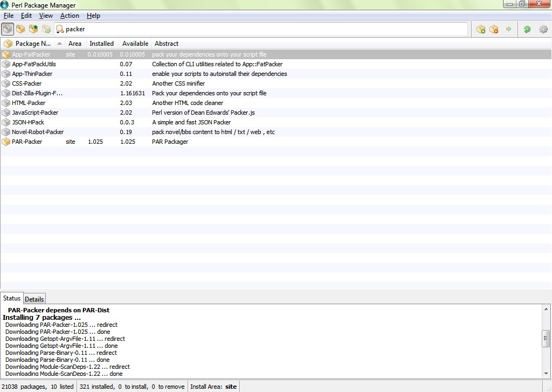Mark package for remove toolbar icon
This screenshot has width=552, height=392.
pos(494,29)
